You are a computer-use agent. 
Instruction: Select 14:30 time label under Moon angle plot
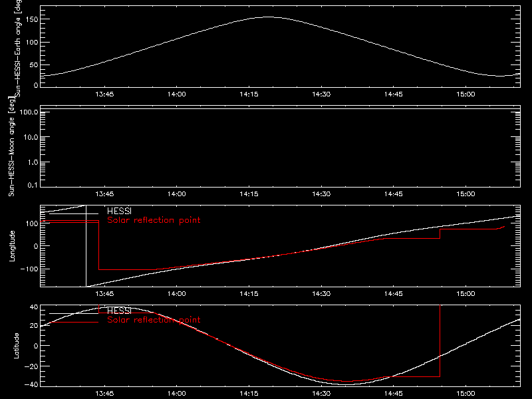click(x=321, y=194)
